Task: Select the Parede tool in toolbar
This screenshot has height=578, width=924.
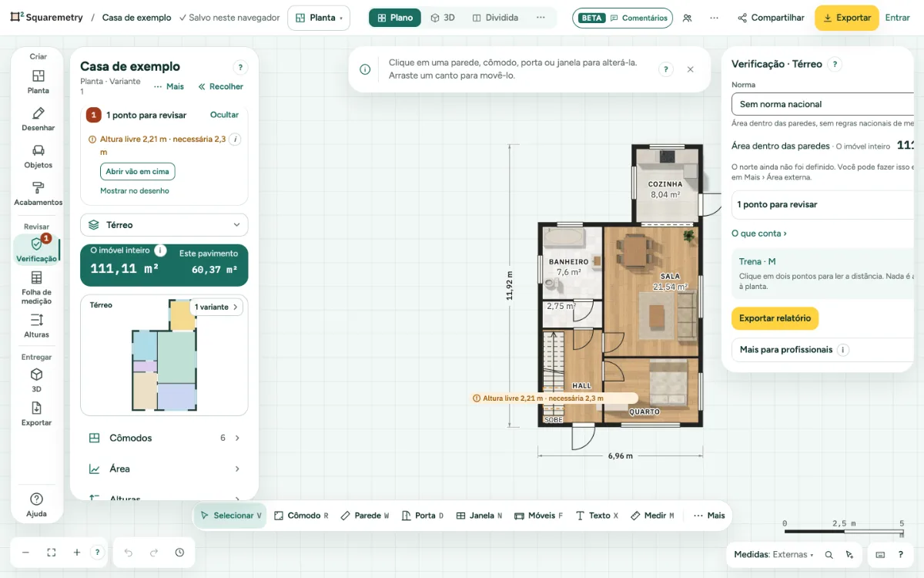Action: click(x=365, y=516)
